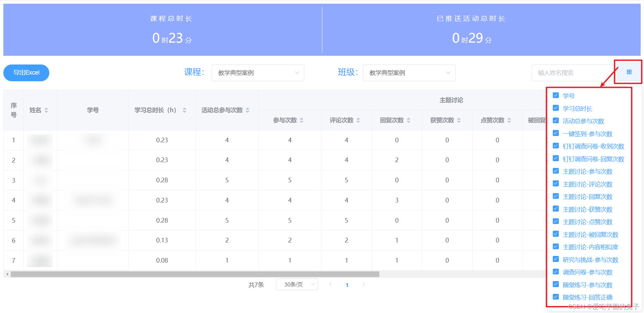Screen dimensions: 644x313
Task: Click the 导出Excel button
Action: pos(26,73)
